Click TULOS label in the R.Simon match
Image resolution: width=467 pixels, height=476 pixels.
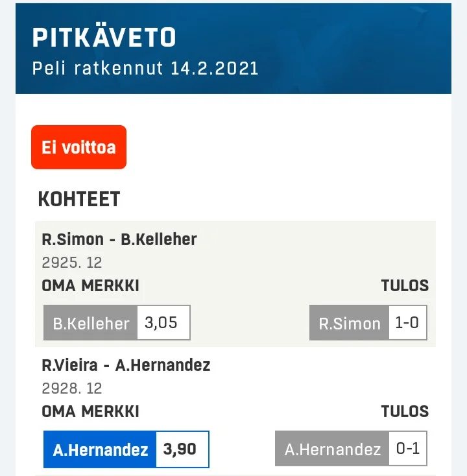(x=405, y=286)
